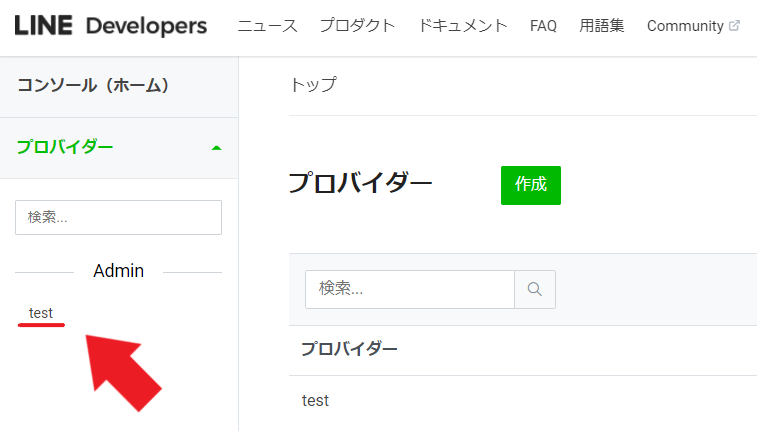Open the ニュース menu item
This screenshot has width=757, height=431.
coord(267,26)
